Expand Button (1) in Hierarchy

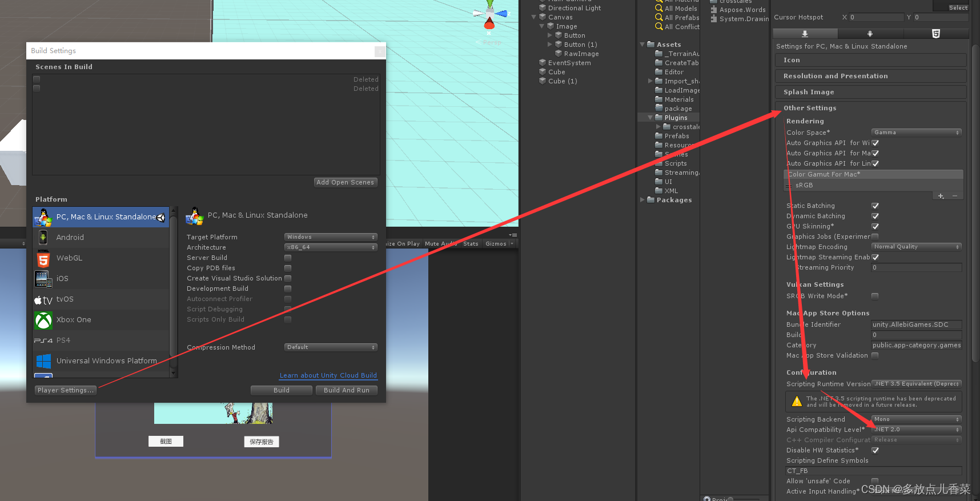550,45
